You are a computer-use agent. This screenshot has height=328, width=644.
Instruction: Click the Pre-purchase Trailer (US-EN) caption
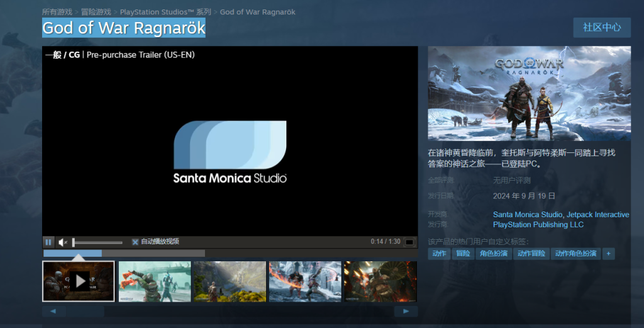(140, 55)
